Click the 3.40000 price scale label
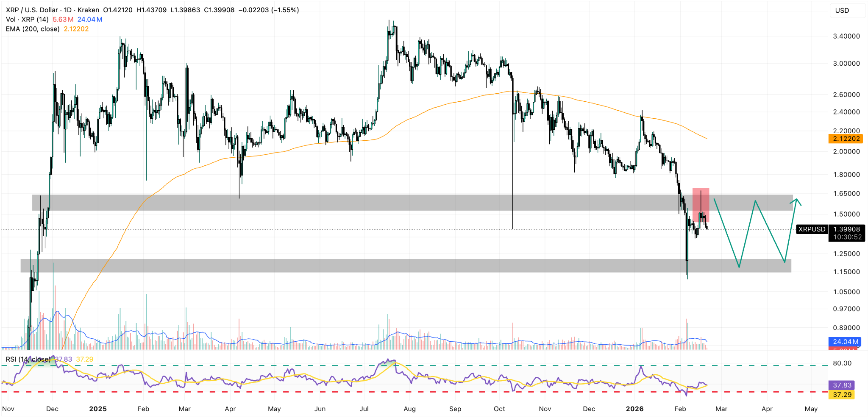Image resolution: width=868 pixels, height=418 pixels. click(846, 36)
